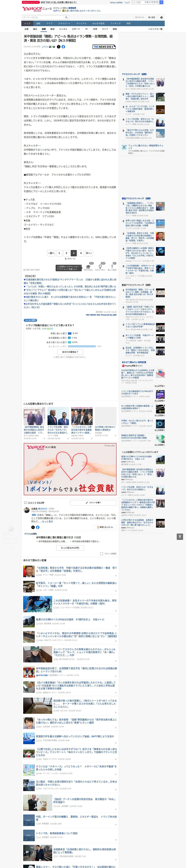Open the オリジナル navigation tab
Viewport: 186px width, 868px height.
[x=81, y=24]
